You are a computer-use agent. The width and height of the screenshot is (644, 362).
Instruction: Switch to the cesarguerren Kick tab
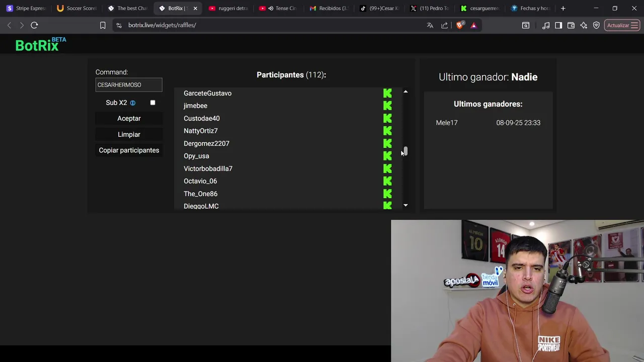click(480, 8)
